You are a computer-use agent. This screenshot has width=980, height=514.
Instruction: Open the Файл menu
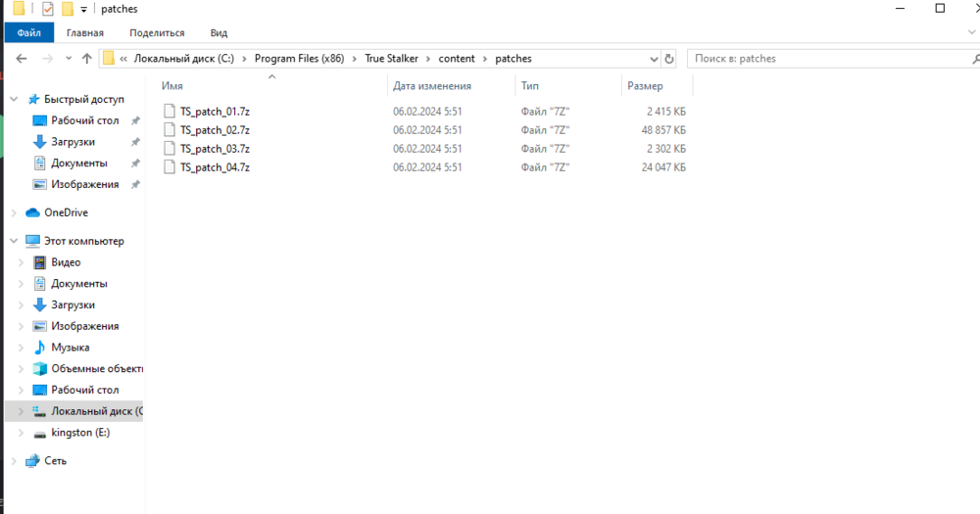[29, 32]
